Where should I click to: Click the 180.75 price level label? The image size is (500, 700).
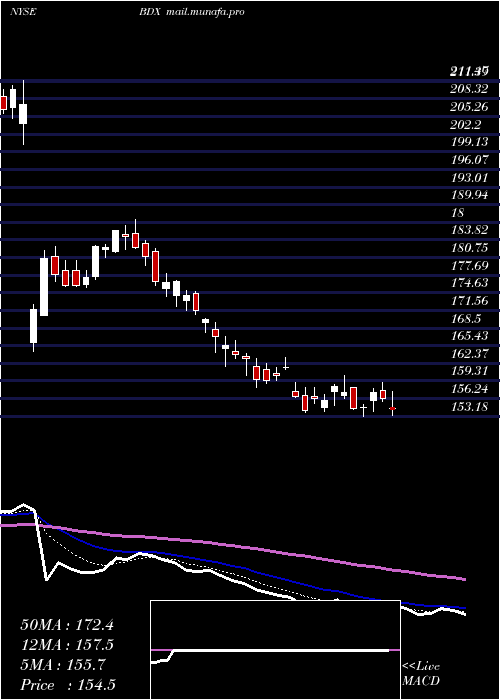point(469,248)
